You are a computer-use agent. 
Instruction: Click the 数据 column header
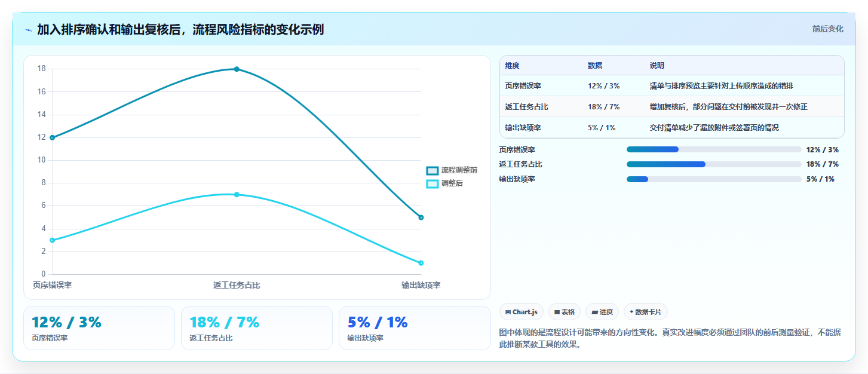pos(595,66)
